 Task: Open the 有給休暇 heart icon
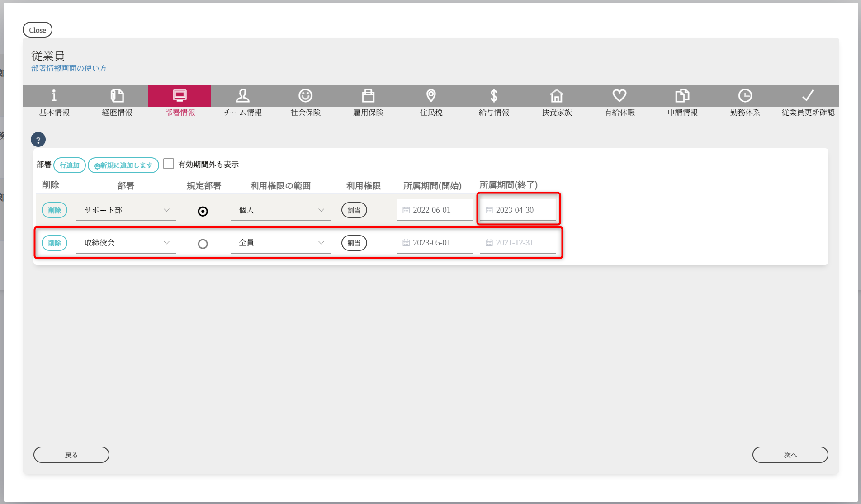[x=620, y=96]
